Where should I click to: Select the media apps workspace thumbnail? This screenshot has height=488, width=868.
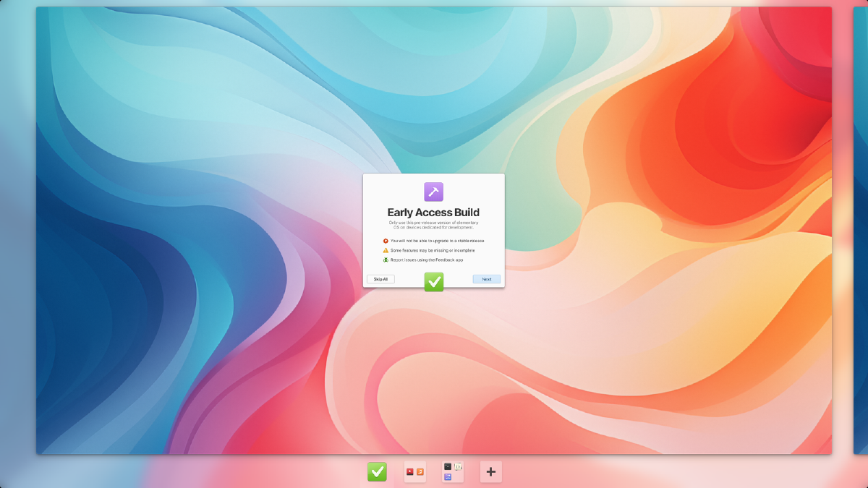point(414,471)
